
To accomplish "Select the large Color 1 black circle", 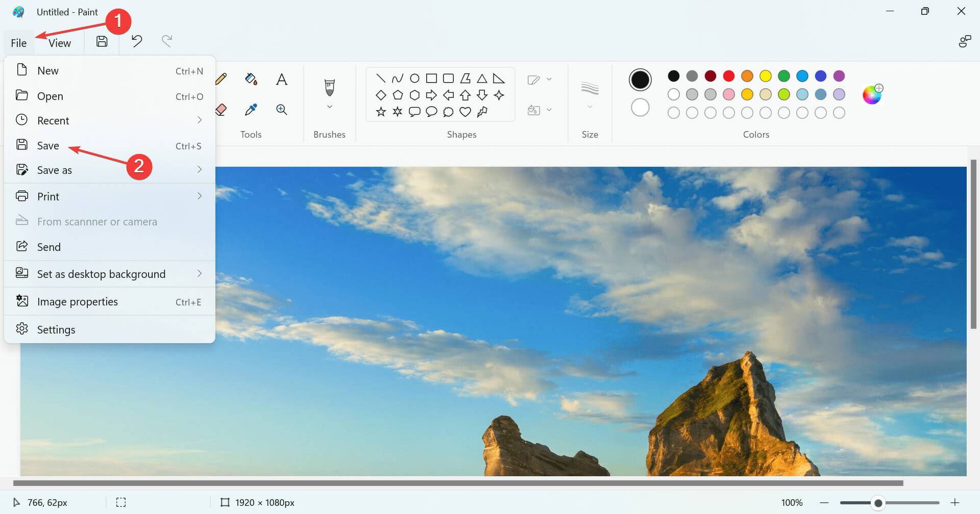I will point(640,80).
